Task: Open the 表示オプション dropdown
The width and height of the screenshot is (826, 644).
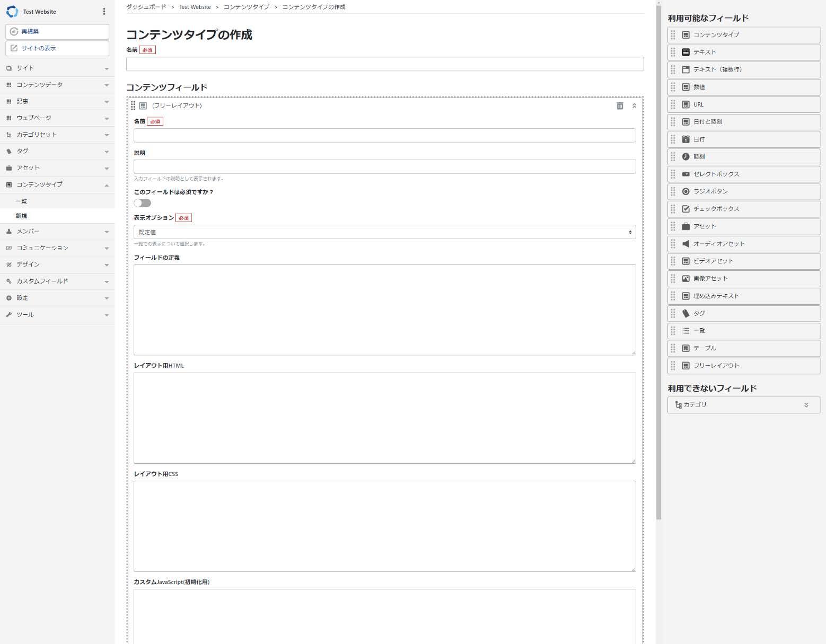Action: [384, 232]
